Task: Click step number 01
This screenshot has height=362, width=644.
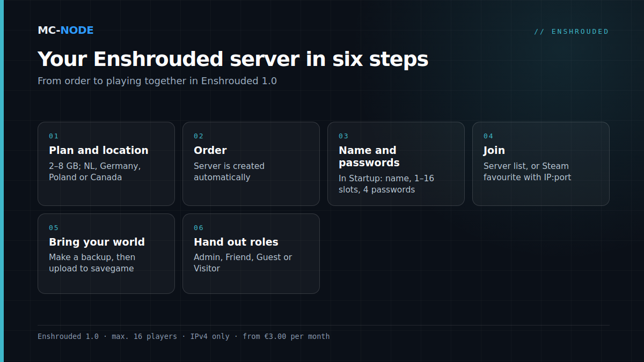Action: [x=54, y=136]
